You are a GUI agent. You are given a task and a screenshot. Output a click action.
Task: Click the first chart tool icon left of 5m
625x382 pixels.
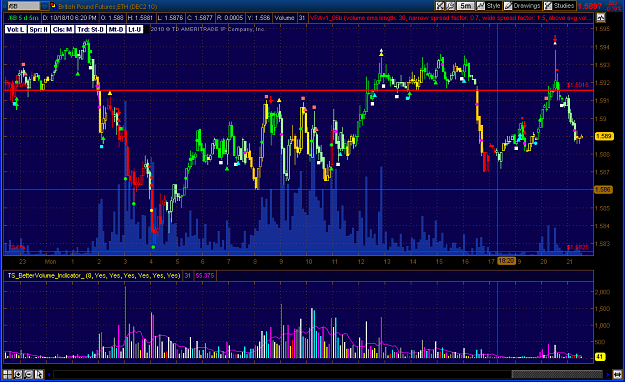tap(440, 6)
